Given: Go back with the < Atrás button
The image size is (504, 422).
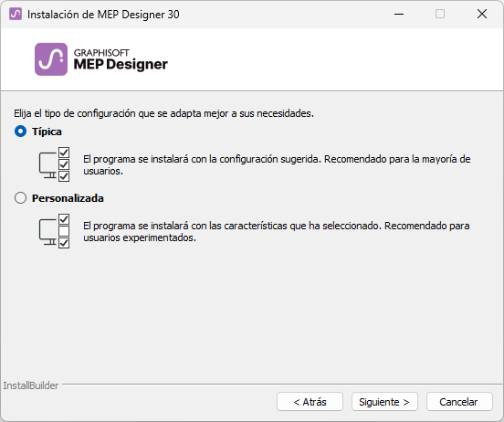Looking at the screenshot, I should (310, 402).
